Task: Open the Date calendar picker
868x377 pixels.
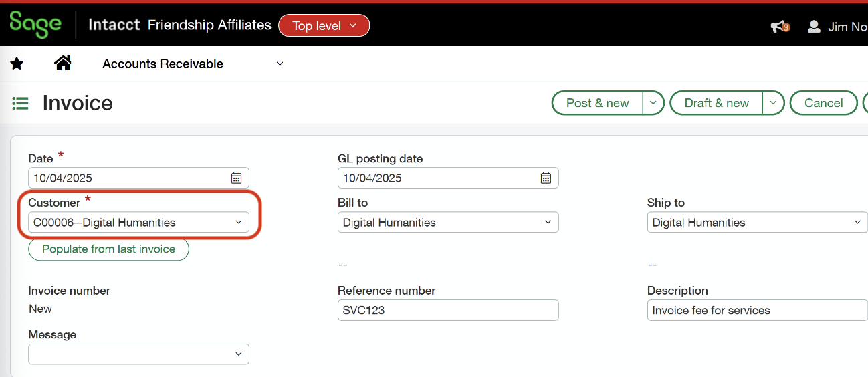Action: [236, 178]
